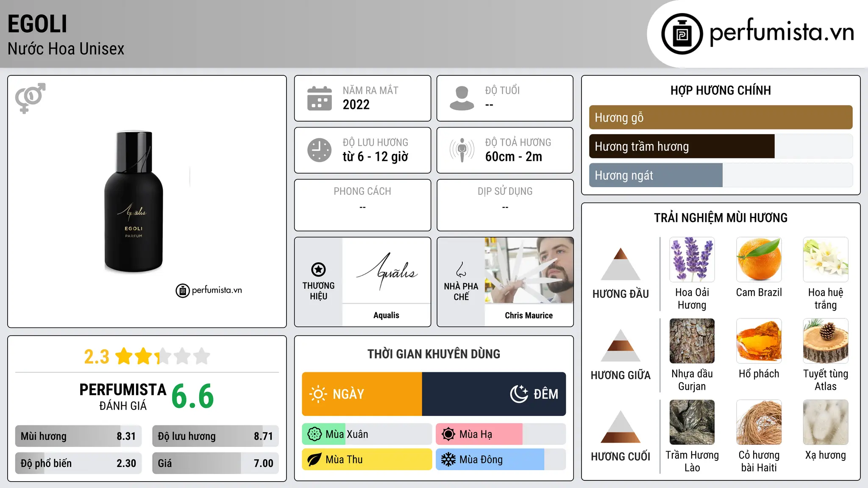Click the longevity value từ 6 - 12 giờ
The height and width of the screenshot is (488, 868).
point(376,157)
